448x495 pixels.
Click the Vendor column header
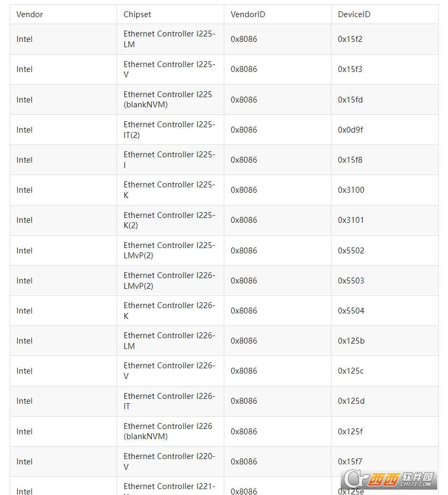click(30, 14)
